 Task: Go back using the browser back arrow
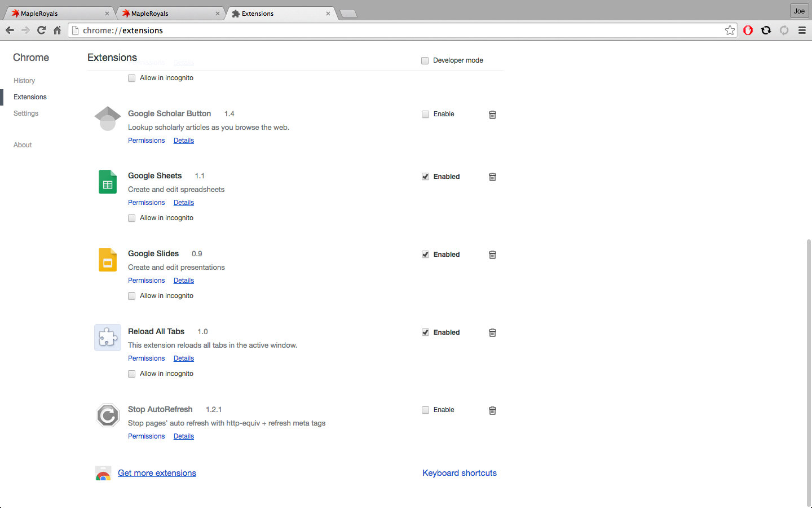coord(10,30)
